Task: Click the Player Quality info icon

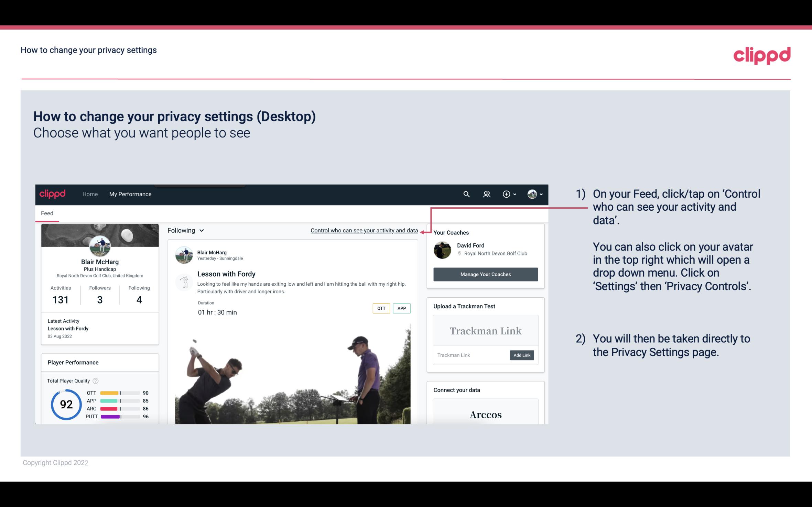Action: click(x=95, y=380)
